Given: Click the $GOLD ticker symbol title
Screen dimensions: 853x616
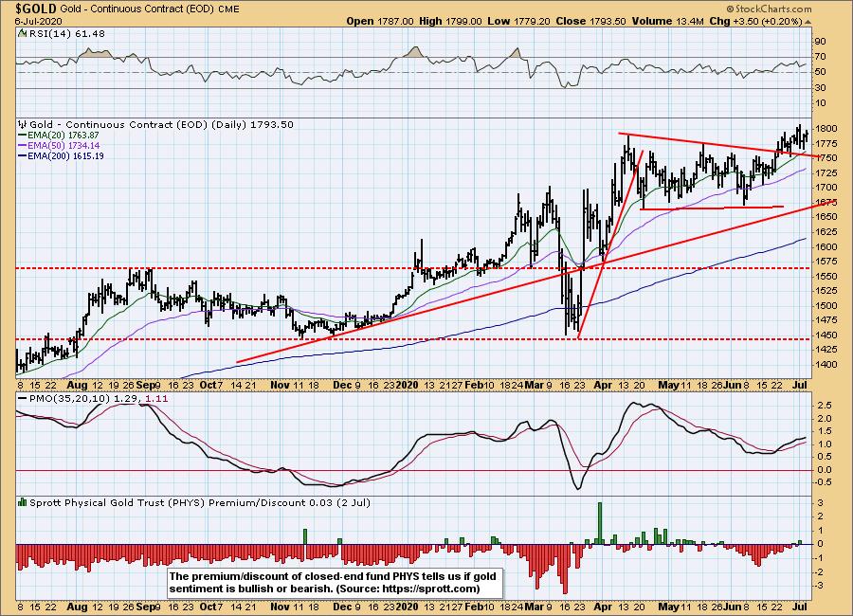Looking at the screenshot, I should coord(36,9).
